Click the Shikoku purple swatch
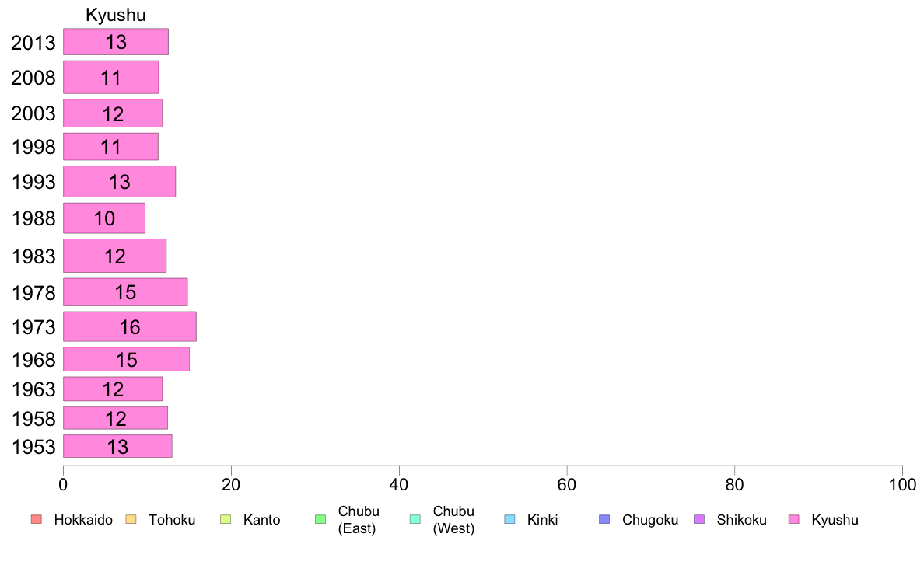Screen dimensions: 924x572 click(699, 519)
